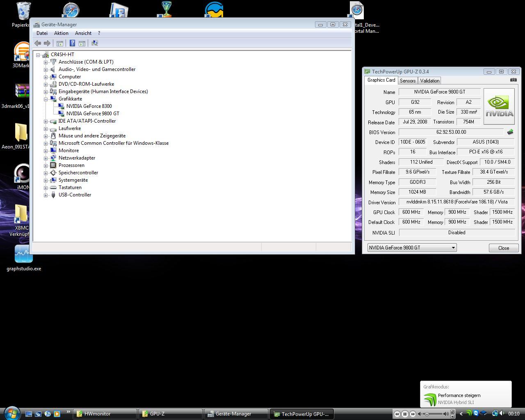The height and width of the screenshot is (420, 525).
Task: Open the Aeon_091STA folder icon
Action: (x=21, y=132)
